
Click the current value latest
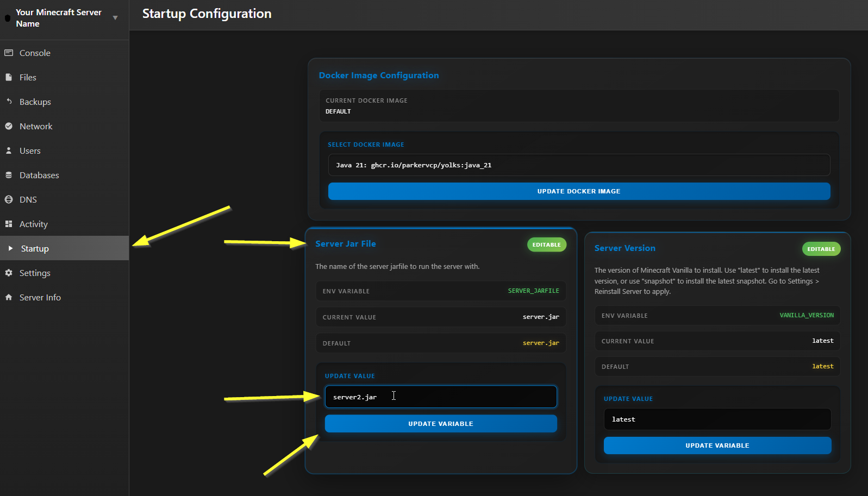pos(823,341)
